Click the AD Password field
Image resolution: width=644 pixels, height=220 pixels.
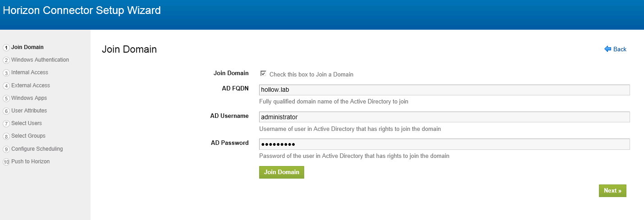pos(444,144)
